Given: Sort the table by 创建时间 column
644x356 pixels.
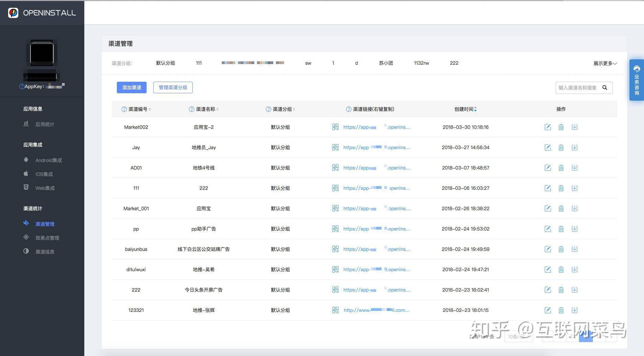Looking at the screenshot, I should pos(475,109).
